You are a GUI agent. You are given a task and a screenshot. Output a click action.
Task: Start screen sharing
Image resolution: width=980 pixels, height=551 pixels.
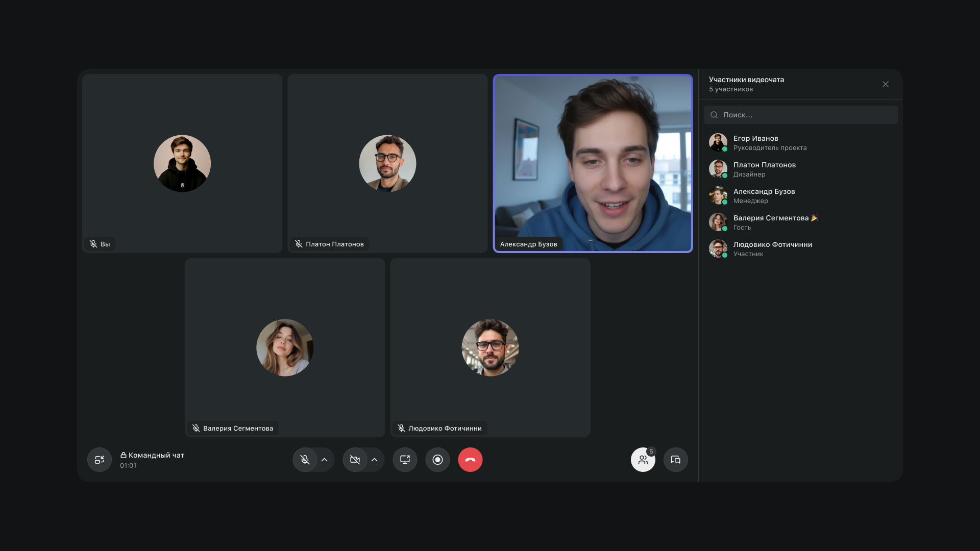(x=405, y=460)
